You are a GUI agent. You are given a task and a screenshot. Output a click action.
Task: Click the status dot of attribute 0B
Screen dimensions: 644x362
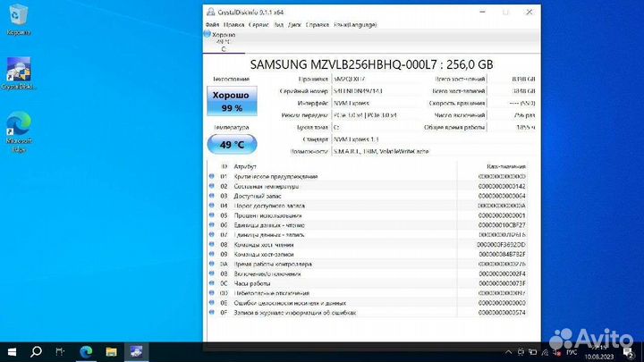[x=211, y=274]
